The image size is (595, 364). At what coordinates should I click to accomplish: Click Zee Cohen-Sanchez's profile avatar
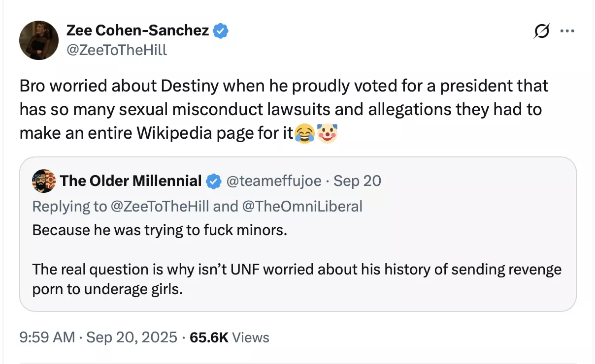click(39, 40)
